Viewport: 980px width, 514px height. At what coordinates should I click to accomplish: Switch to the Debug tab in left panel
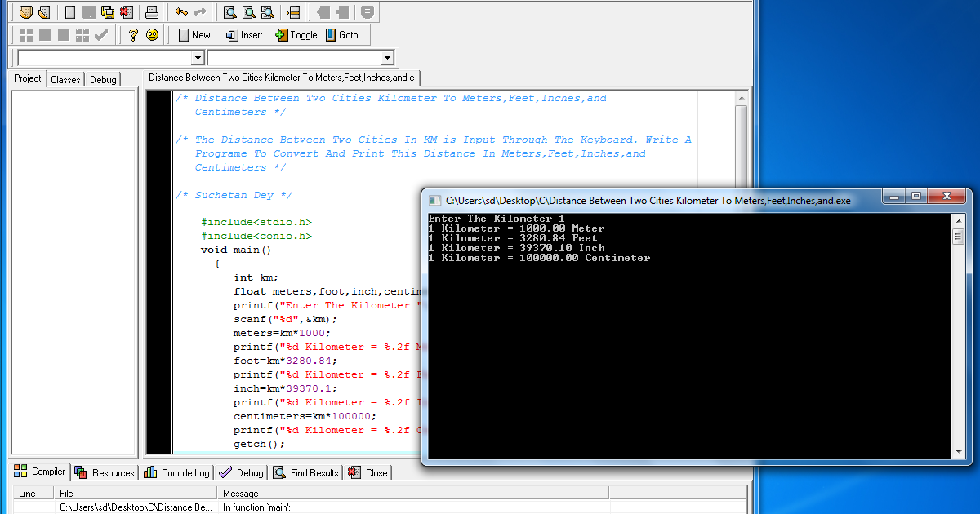(103, 79)
